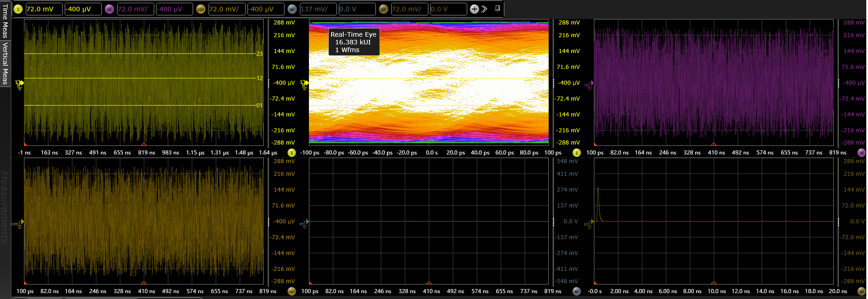This screenshot has height=299, width=868.
Task: Select the 'pr' waveform badge in toolbar
Action: 384,9
